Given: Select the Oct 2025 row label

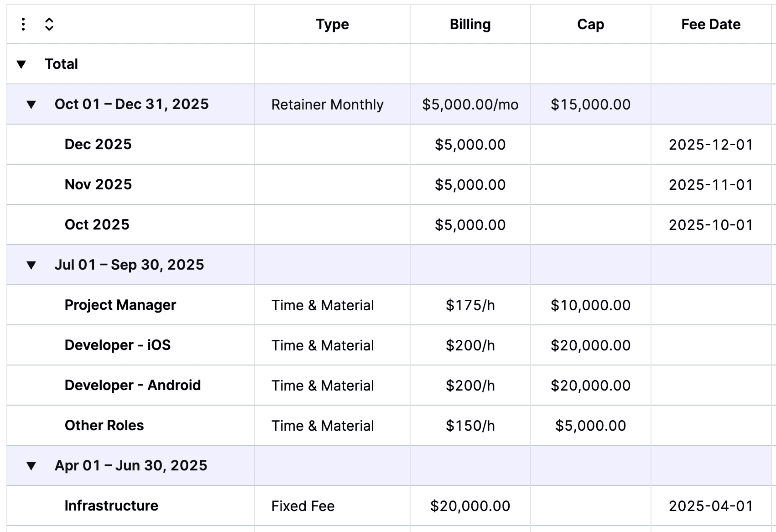Looking at the screenshot, I should point(97,224).
